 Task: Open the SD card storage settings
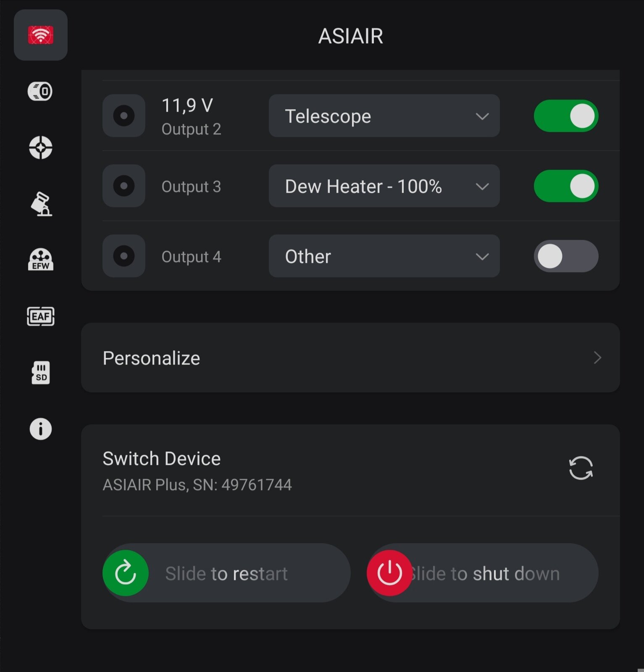(x=40, y=373)
